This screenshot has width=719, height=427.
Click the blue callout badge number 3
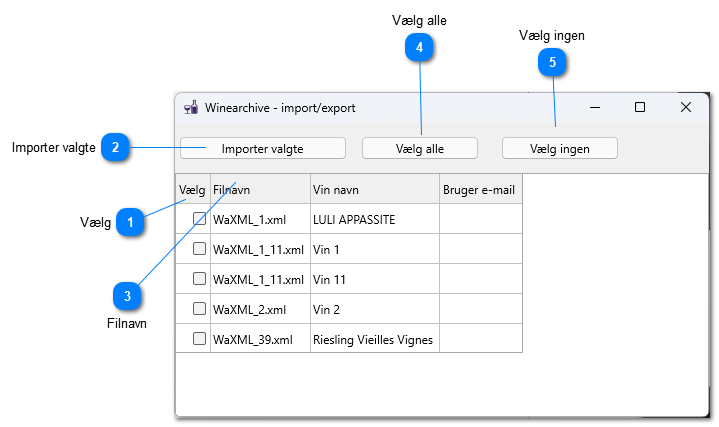[x=127, y=296]
